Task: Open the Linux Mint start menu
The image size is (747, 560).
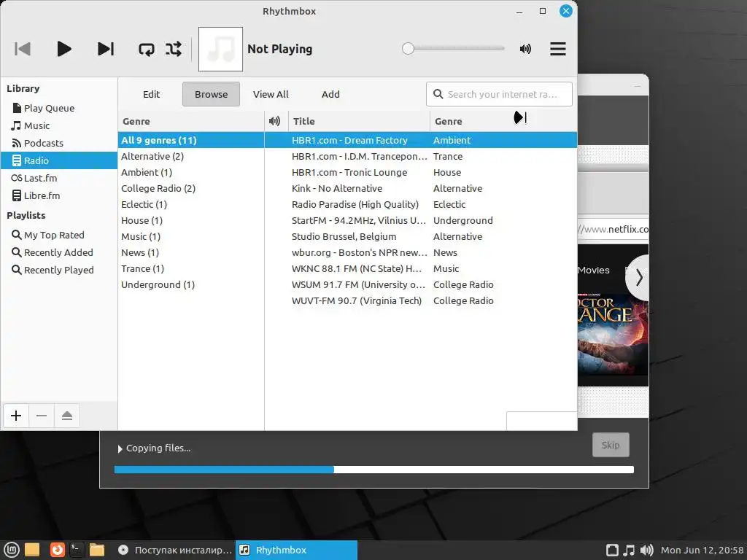Action: (12, 550)
